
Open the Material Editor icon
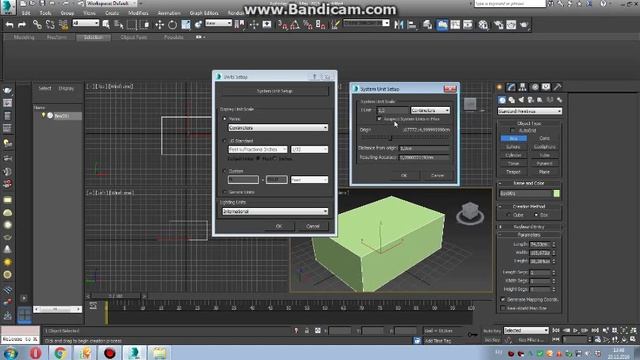click(483, 25)
